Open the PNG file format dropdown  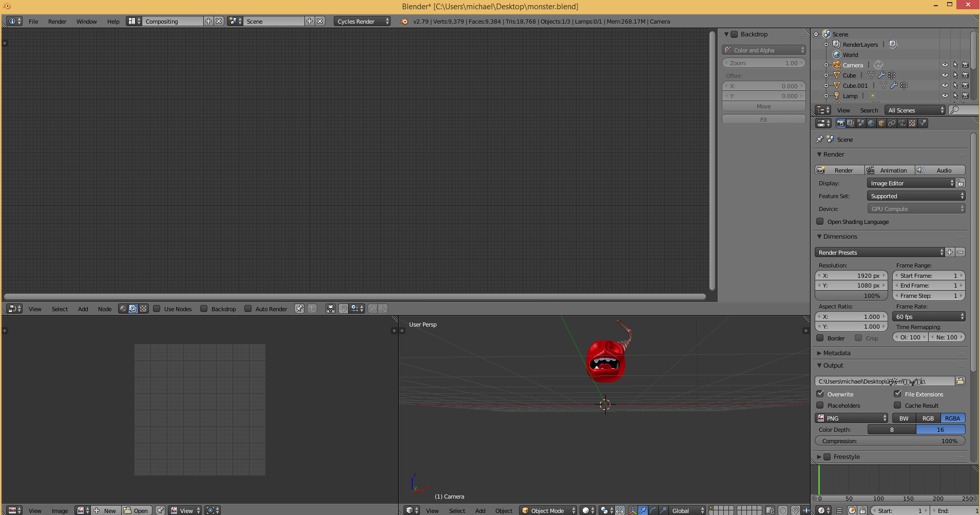click(851, 418)
